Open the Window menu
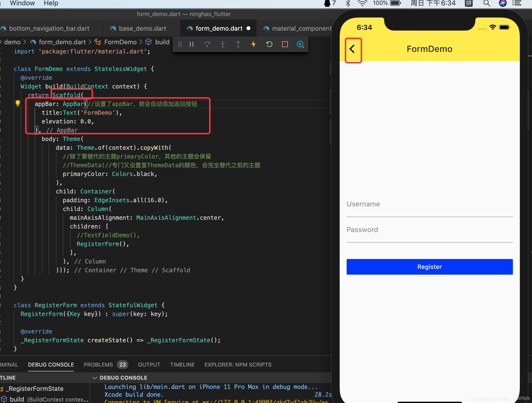532x403 pixels. tap(22, 3)
